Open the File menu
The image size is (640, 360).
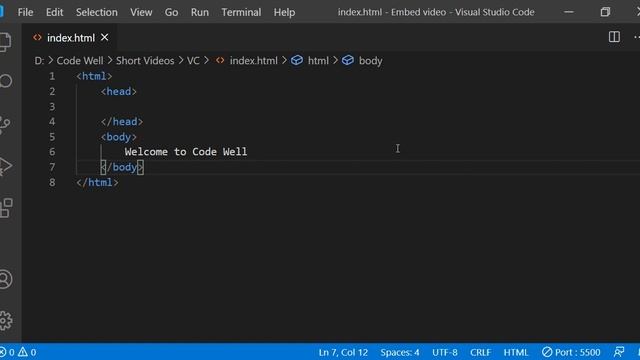(25, 12)
